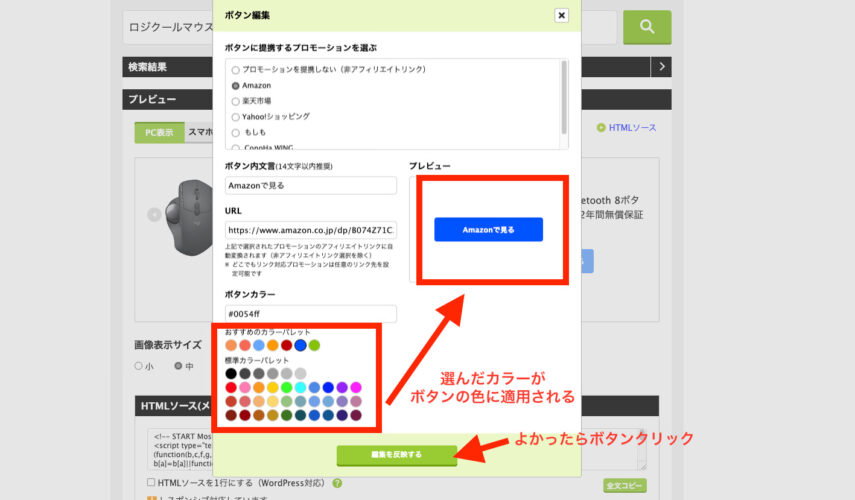
Task: Click the 全文コピー button
Action: tap(625, 485)
